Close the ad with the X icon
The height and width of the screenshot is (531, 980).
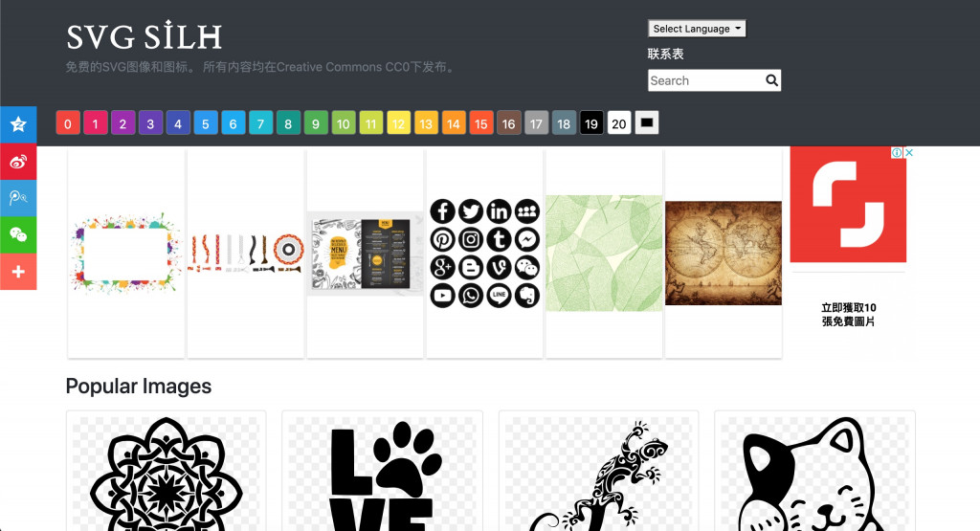click(x=909, y=152)
